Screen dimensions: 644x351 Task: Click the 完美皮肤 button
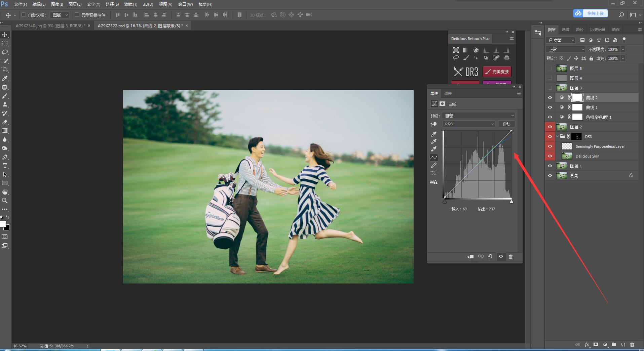coord(497,72)
